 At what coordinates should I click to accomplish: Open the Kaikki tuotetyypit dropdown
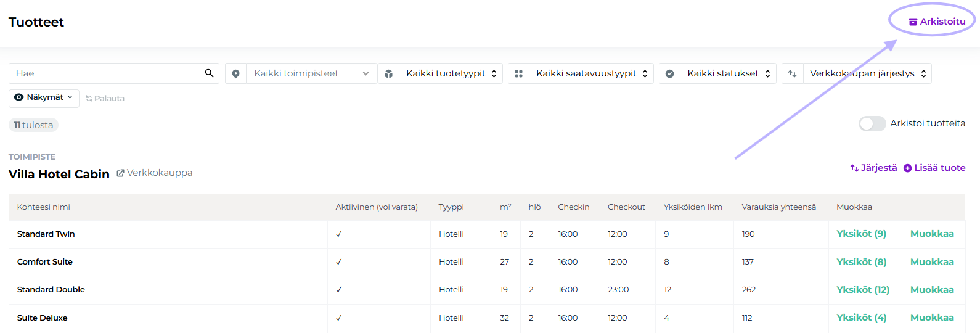tap(451, 73)
